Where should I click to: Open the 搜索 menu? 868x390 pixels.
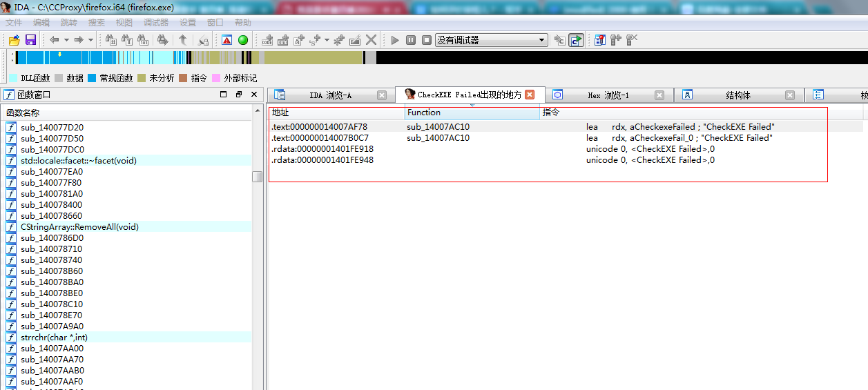click(97, 22)
